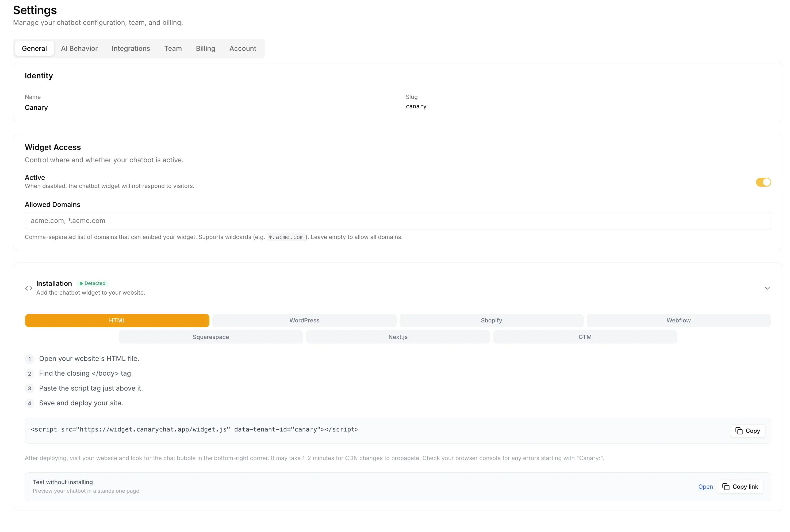Viewport: 790px width, 532px height.
Task: Click step 'Paste the script tag just above it.'
Action: (91, 388)
